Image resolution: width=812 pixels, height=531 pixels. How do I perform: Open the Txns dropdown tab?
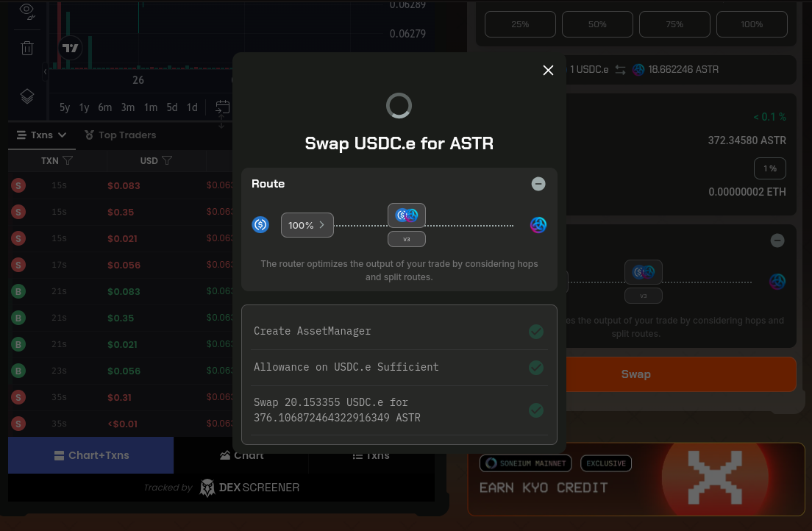pyautogui.click(x=41, y=135)
